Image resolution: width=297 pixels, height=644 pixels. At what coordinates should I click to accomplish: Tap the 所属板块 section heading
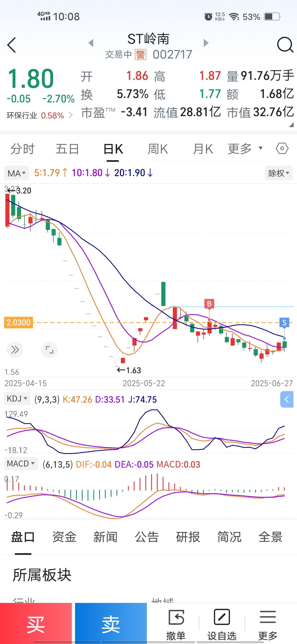pos(42,575)
